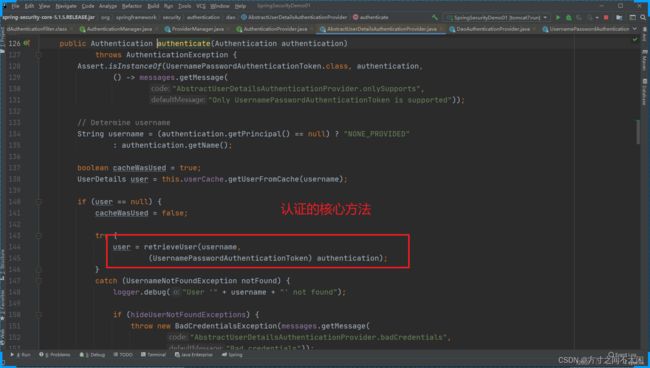Open the Tools menu
Viewport: 650px width, 368px height.
point(184,6)
